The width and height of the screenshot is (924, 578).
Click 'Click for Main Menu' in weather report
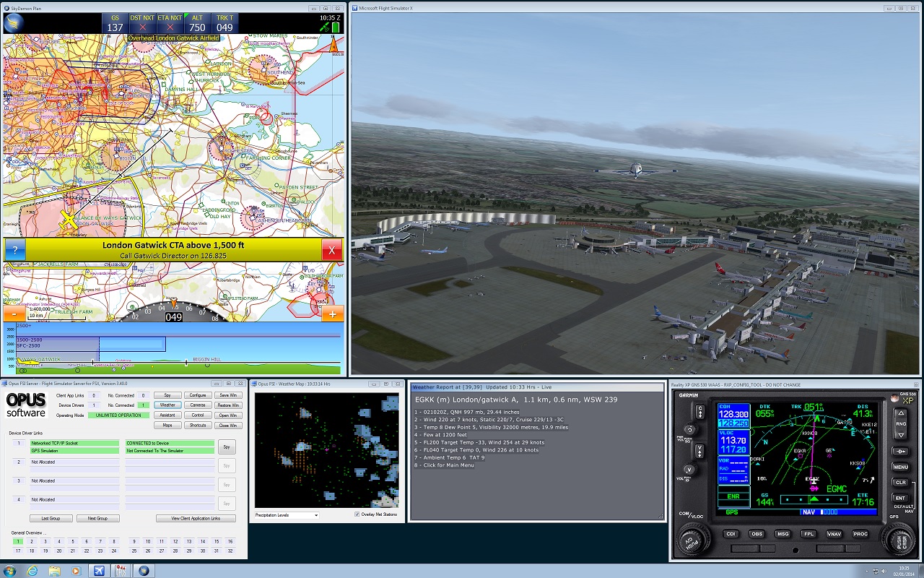[x=444, y=465]
